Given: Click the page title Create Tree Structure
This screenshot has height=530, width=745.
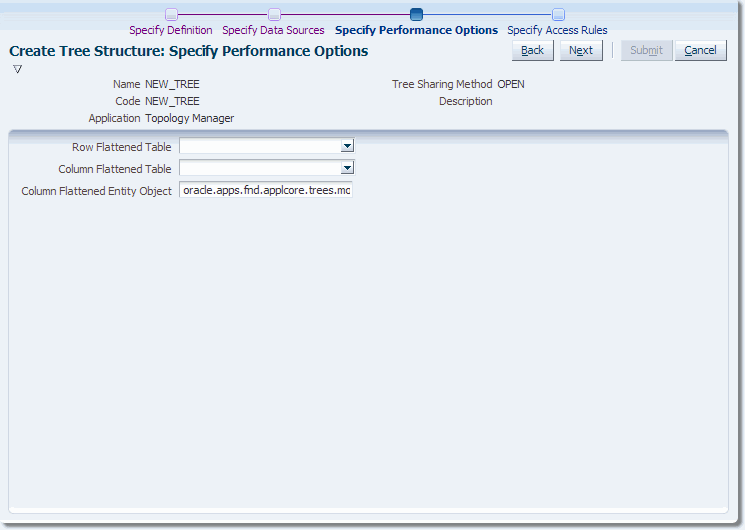Looking at the screenshot, I should point(189,51).
